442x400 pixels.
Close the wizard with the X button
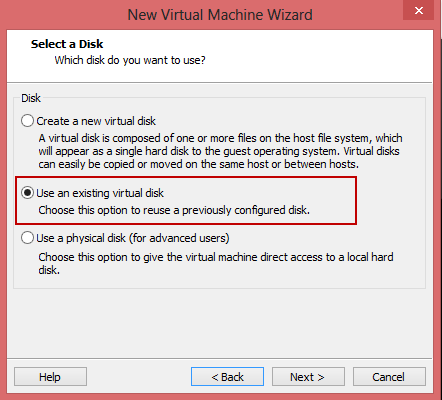(419, 10)
